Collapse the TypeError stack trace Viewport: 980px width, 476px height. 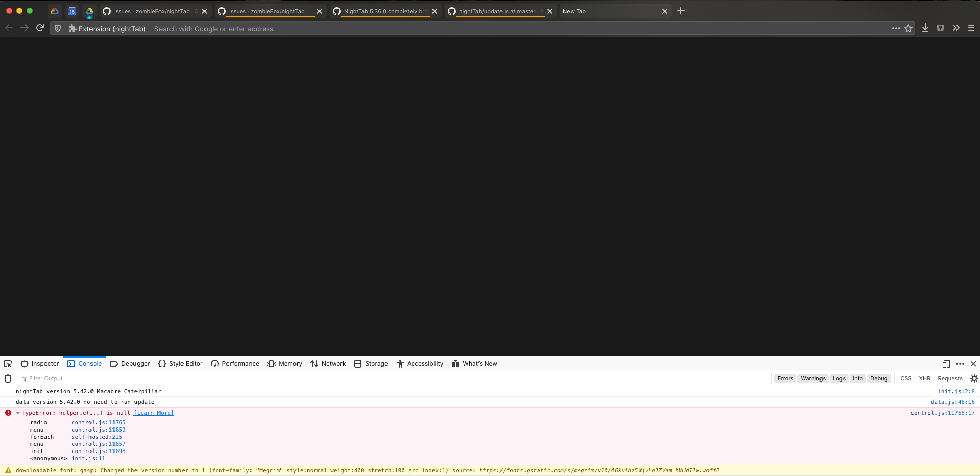[18, 413]
